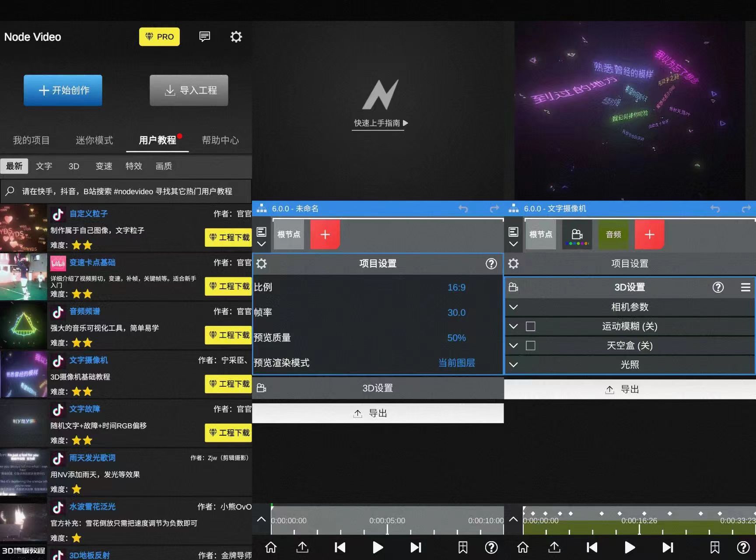Open the 水波雪花泛光 tutorial title

(92, 507)
